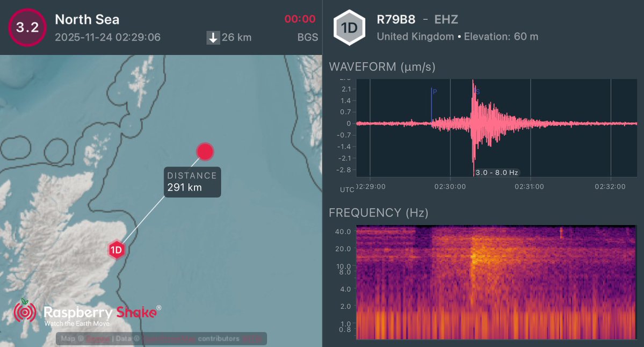The width and height of the screenshot is (644, 347).
Task: Click the BGS agency label
Action: pyautogui.click(x=307, y=38)
